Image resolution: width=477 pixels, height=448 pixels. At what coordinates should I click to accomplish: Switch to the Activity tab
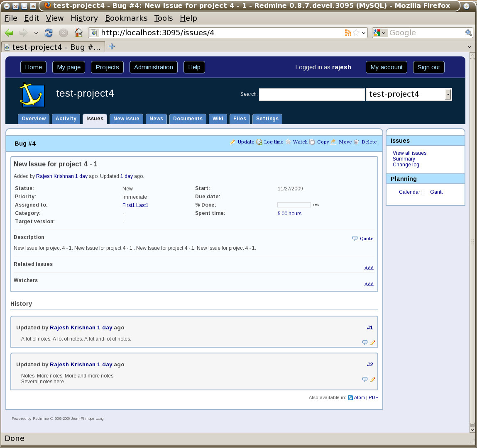66,119
